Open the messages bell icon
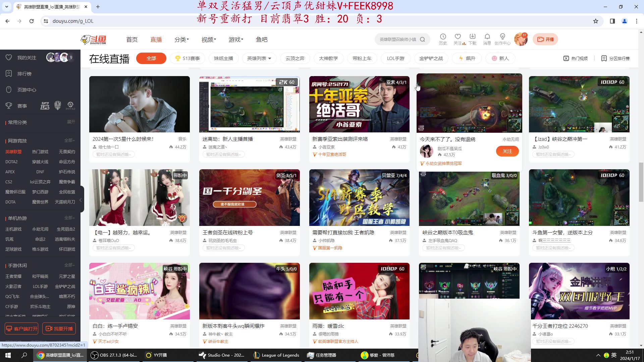The height and width of the screenshot is (362, 644). click(x=487, y=37)
